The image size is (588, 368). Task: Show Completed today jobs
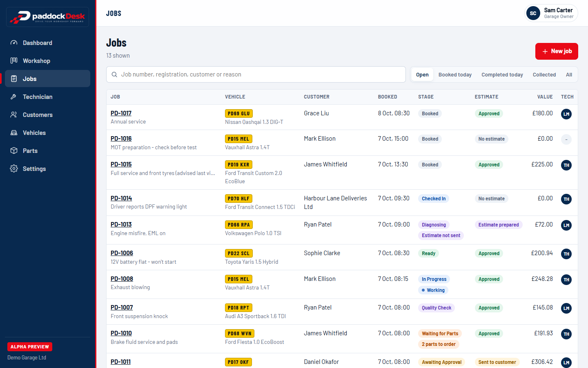[502, 75]
